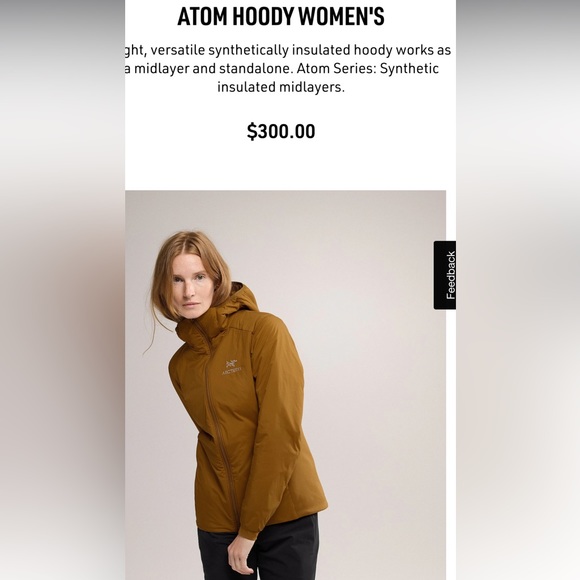Click the model's hand at the bottom
Viewport: 580px width, 580px height.
[x=239, y=555]
